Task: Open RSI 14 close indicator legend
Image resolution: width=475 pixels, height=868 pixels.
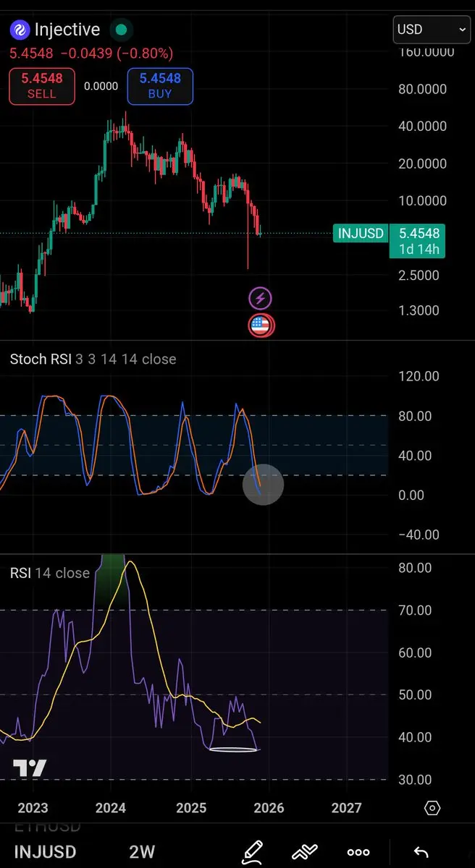Action: click(x=50, y=573)
